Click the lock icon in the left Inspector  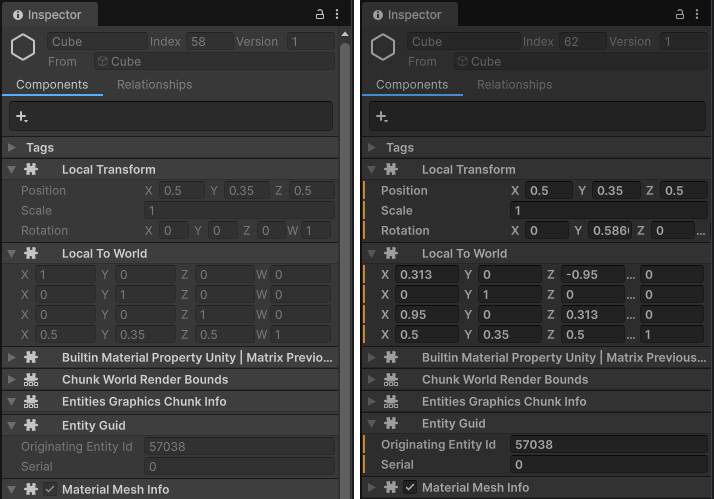pyautogui.click(x=320, y=14)
